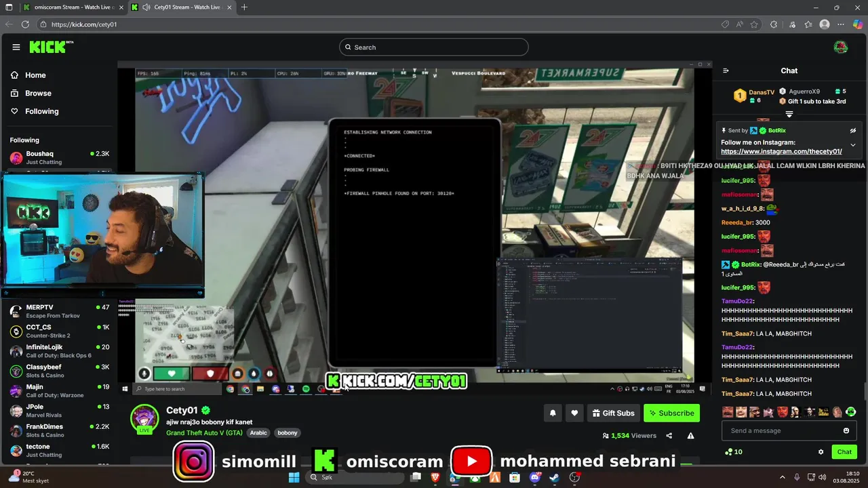Reload the page
Screen dimensions: 868x488
click(25, 24)
